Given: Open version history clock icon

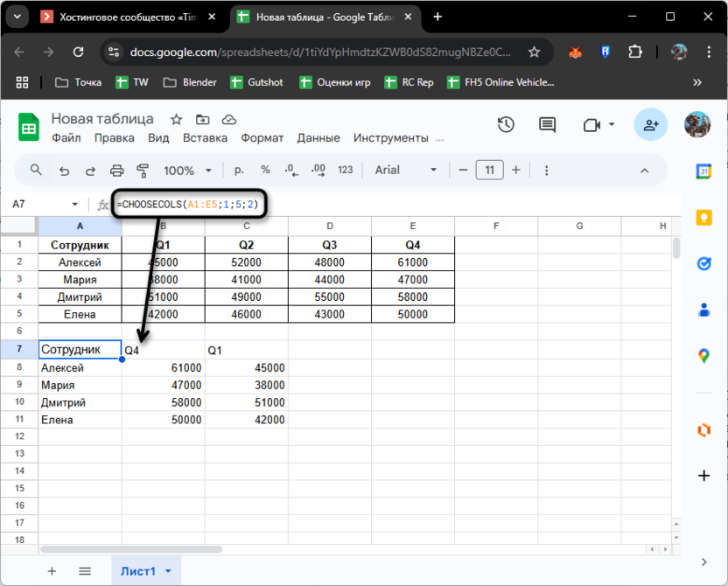Looking at the screenshot, I should pyautogui.click(x=506, y=125).
